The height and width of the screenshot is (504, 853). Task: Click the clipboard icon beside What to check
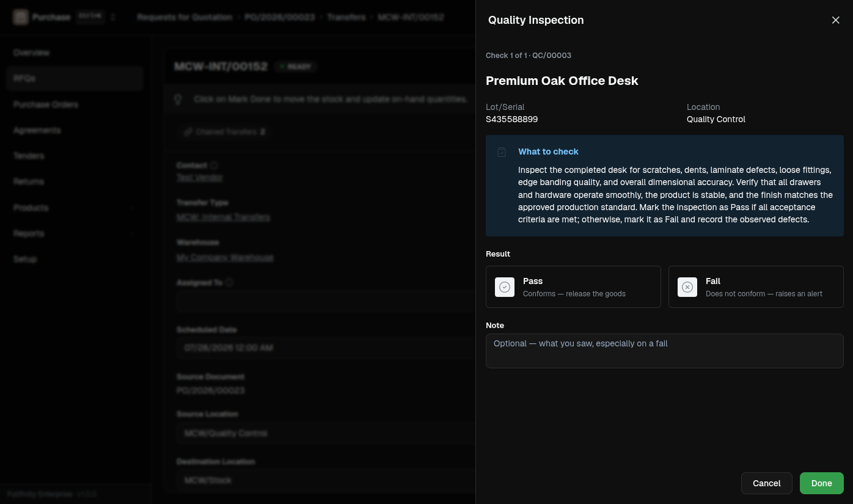[502, 152]
